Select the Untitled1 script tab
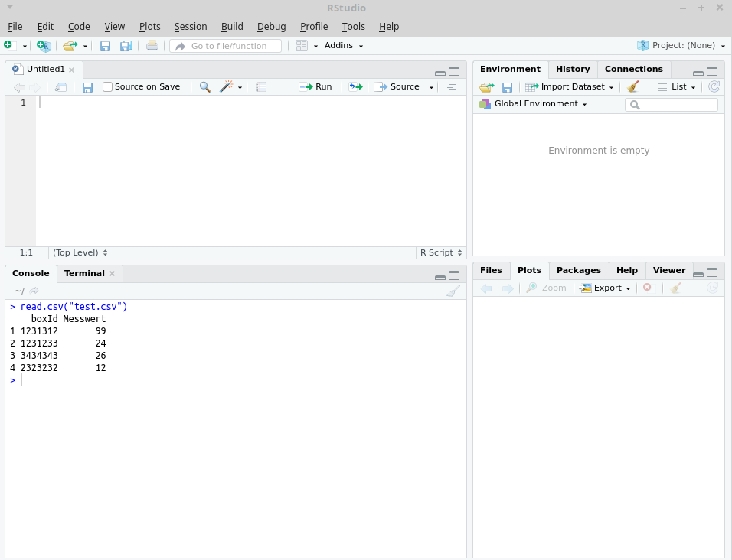Screen dimensions: 732x560 click(x=45, y=69)
